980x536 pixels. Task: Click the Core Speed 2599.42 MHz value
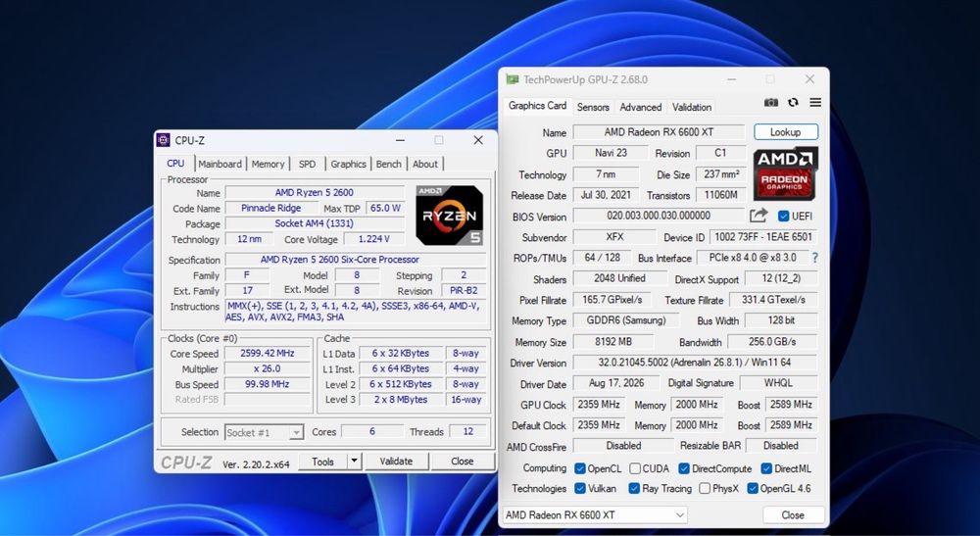[268, 353]
